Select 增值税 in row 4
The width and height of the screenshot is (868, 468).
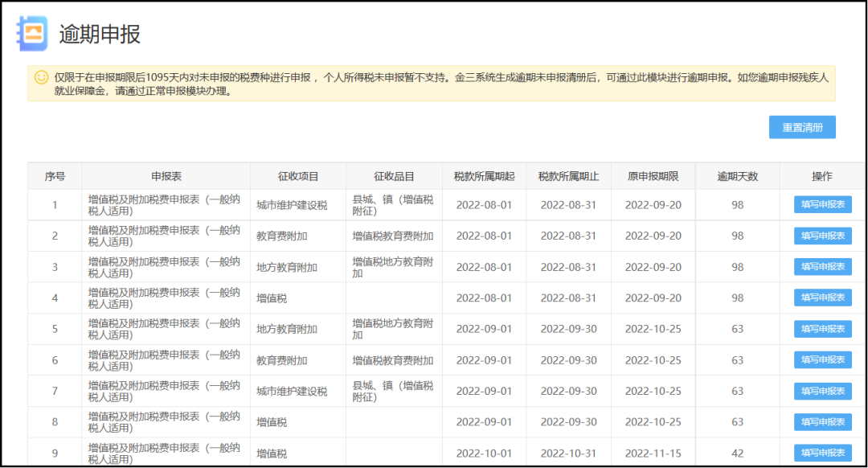[x=272, y=298]
